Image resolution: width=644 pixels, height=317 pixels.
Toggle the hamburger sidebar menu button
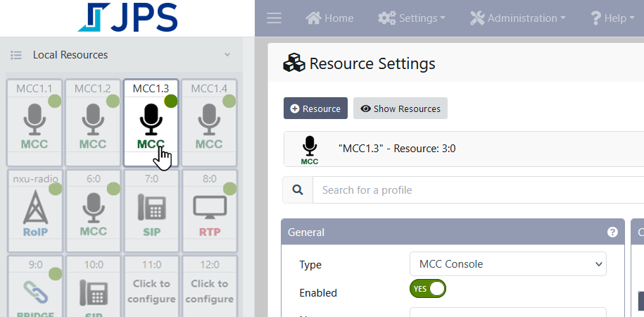click(274, 18)
